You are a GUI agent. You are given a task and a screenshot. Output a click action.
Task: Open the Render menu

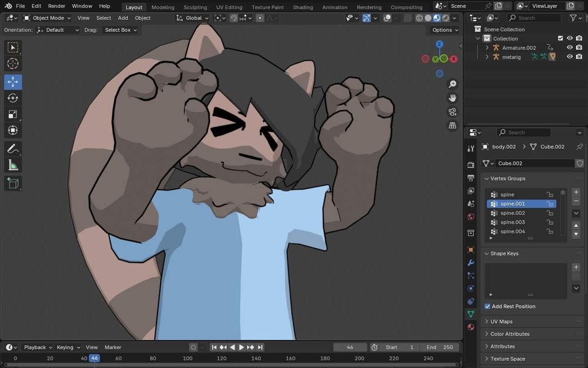[x=56, y=6]
